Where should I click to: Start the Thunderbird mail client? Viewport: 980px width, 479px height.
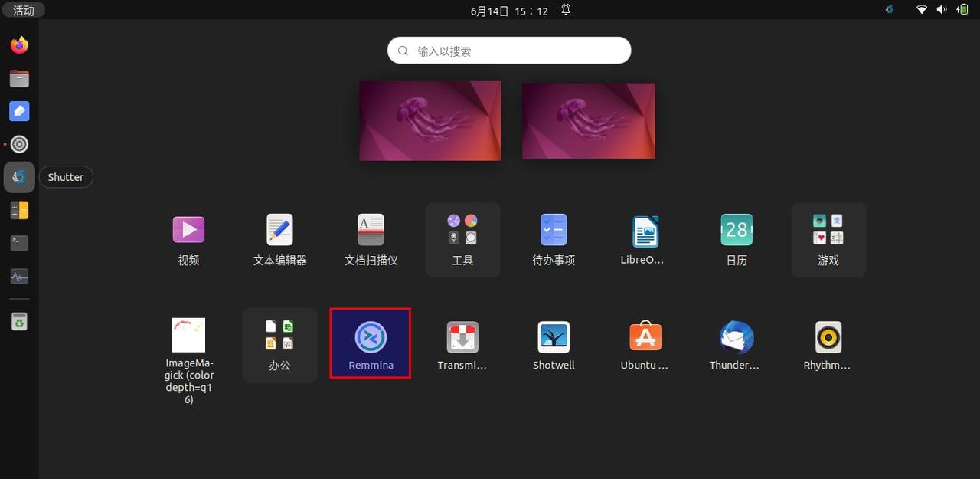(734, 336)
